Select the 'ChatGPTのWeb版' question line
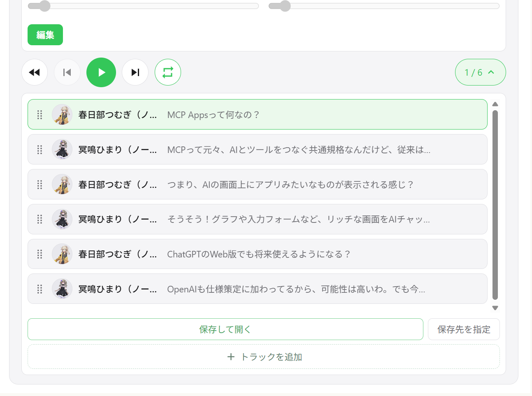532x396 pixels. click(x=258, y=254)
